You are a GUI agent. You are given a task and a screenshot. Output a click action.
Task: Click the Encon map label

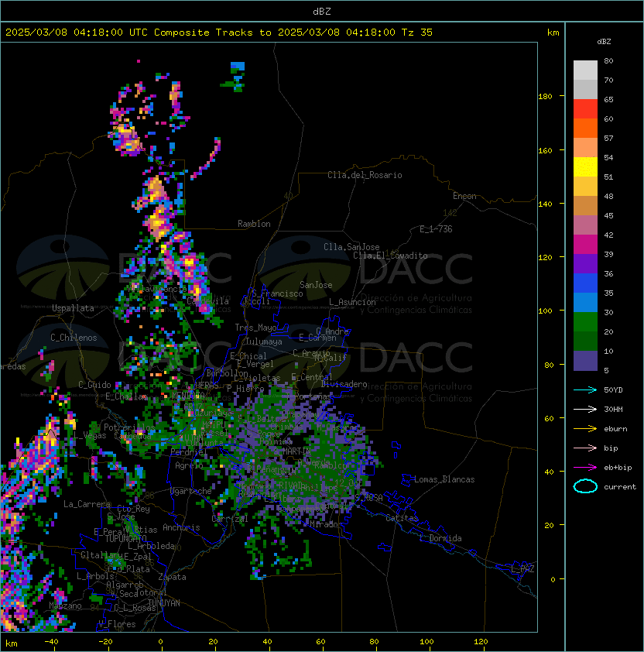click(464, 196)
